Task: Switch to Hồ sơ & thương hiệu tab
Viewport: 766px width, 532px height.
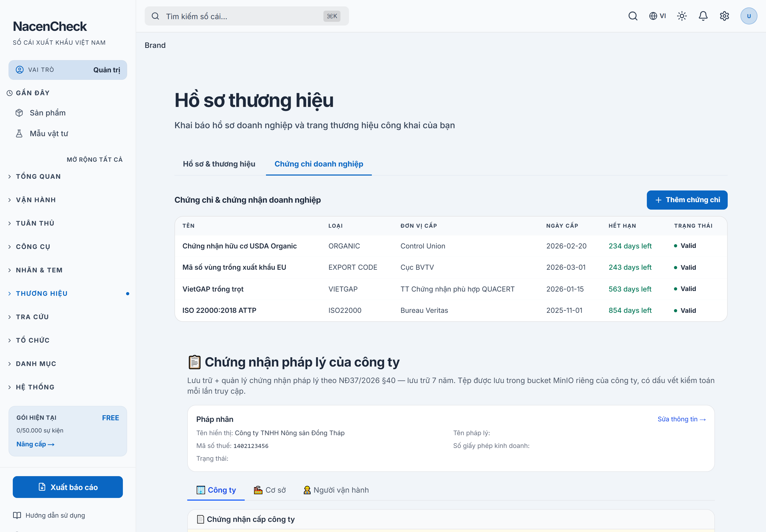Action: 219,164
